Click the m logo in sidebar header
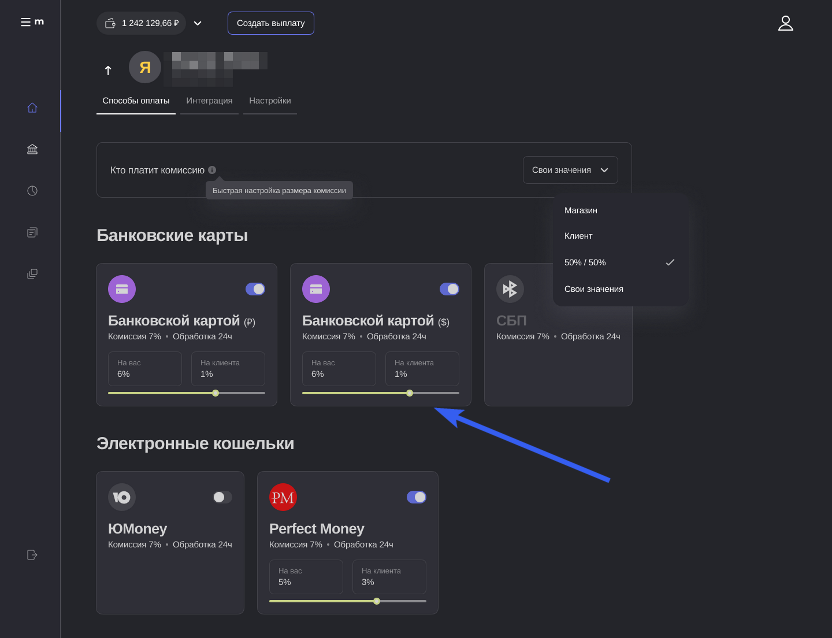The height and width of the screenshot is (638, 832). (x=39, y=22)
